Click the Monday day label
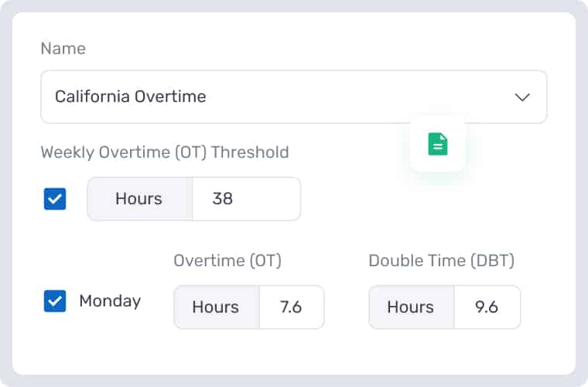Viewport: 588px width, 387px height. click(x=110, y=301)
